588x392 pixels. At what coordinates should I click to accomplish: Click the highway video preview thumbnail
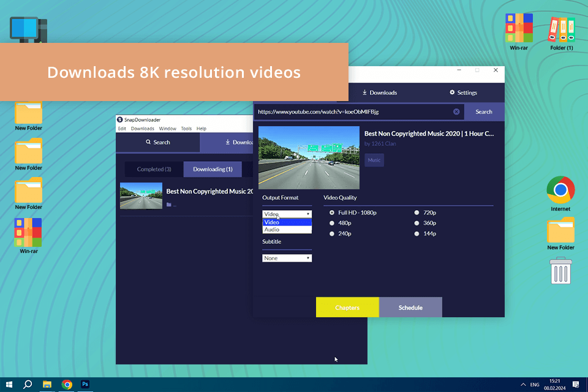pos(309,157)
